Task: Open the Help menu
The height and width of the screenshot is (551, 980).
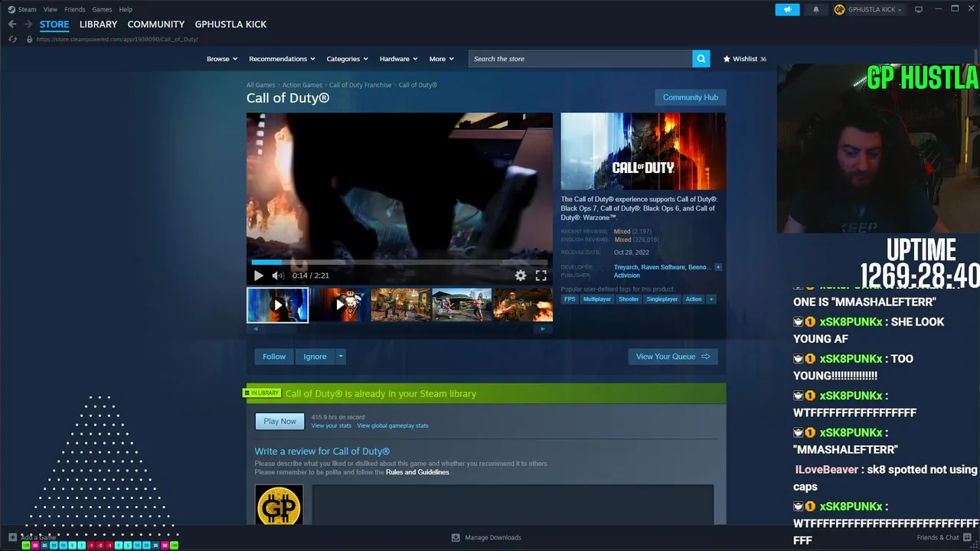Action: coord(126,9)
